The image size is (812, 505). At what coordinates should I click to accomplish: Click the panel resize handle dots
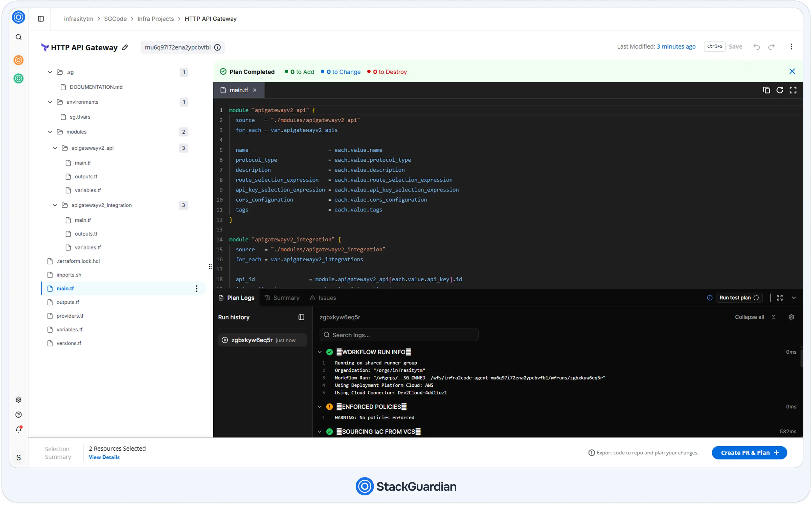tap(210, 267)
